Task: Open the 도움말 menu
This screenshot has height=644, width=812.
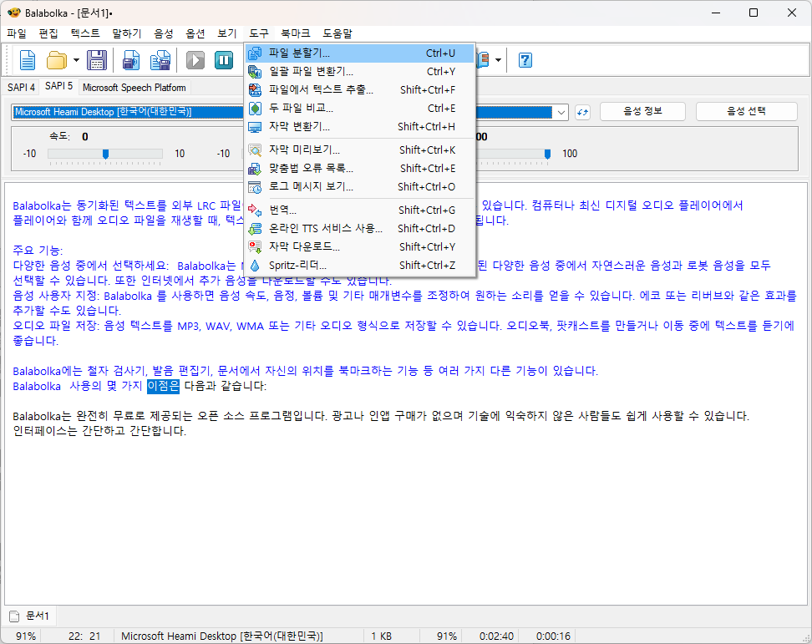Action: coord(337,33)
